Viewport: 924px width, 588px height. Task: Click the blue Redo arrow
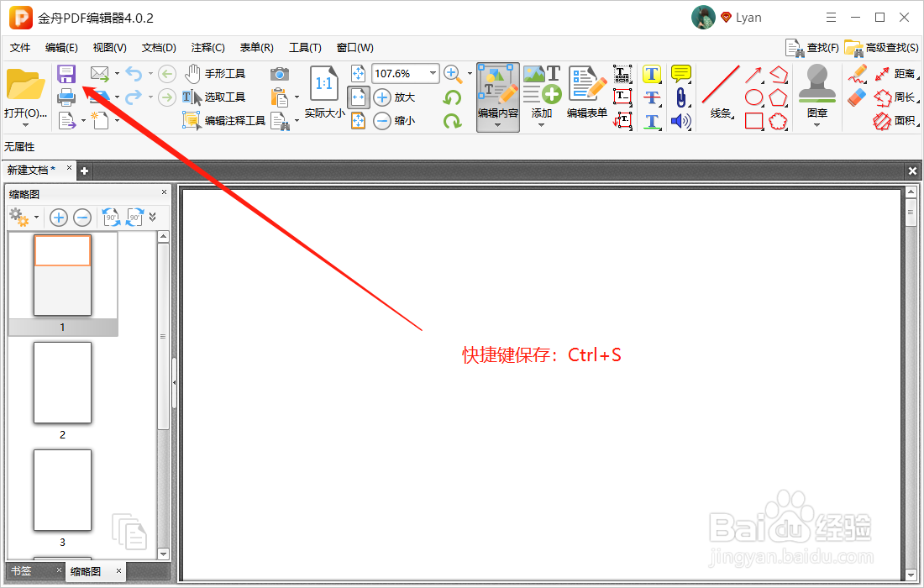click(x=134, y=97)
